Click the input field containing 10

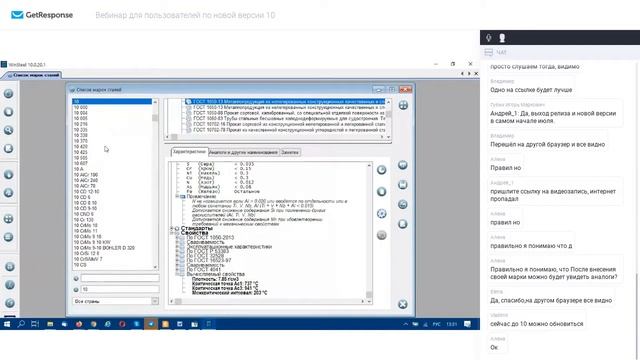coord(120,289)
